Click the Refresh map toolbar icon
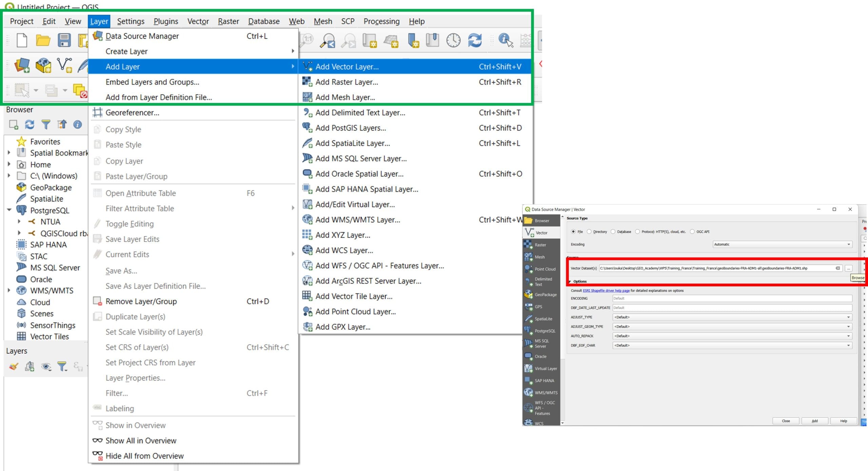 [475, 40]
